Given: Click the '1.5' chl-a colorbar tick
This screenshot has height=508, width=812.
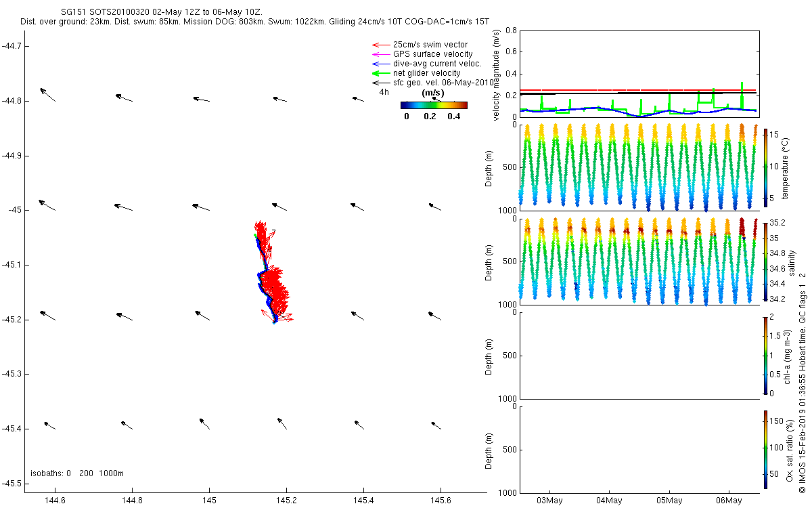Looking at the screenshot, I should [x=776, y=336].
